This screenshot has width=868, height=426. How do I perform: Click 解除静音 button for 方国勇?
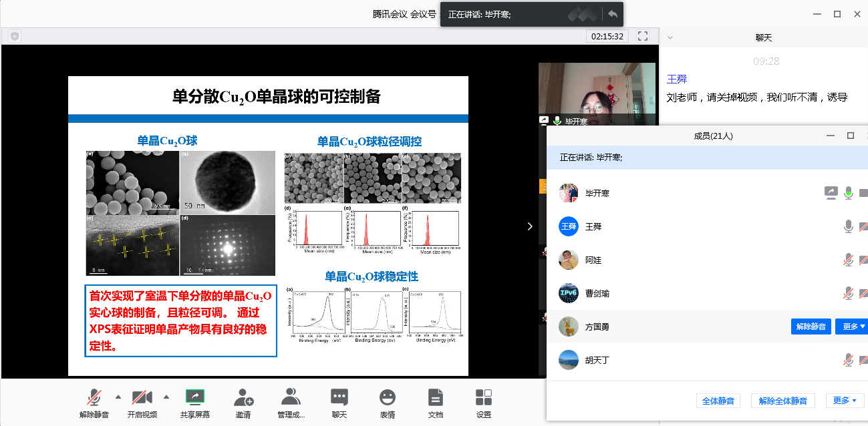tap(811, 327)
